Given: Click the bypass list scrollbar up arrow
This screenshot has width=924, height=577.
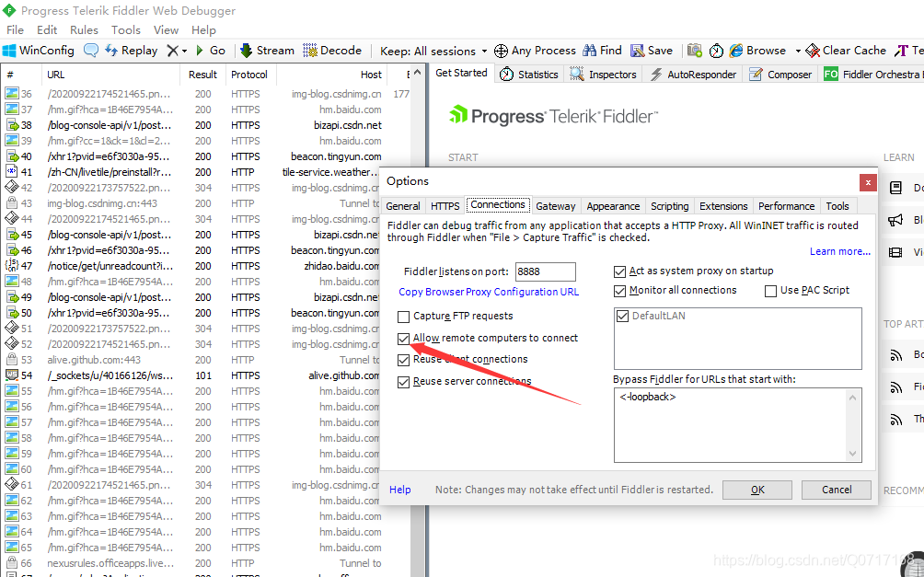Looking at the screenshot, I should click(x=853, y=398).
